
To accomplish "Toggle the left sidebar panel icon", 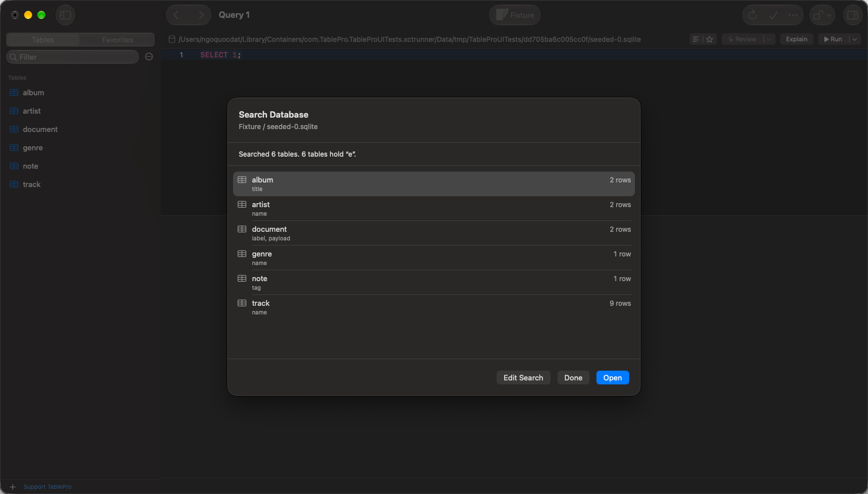I will [x=65, y=15].
